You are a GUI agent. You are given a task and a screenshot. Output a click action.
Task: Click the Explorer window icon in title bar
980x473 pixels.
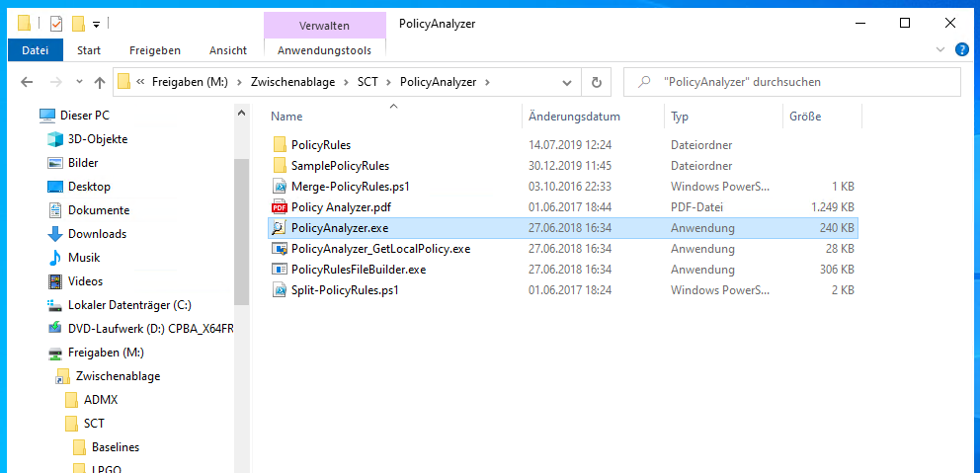[24, 24]
